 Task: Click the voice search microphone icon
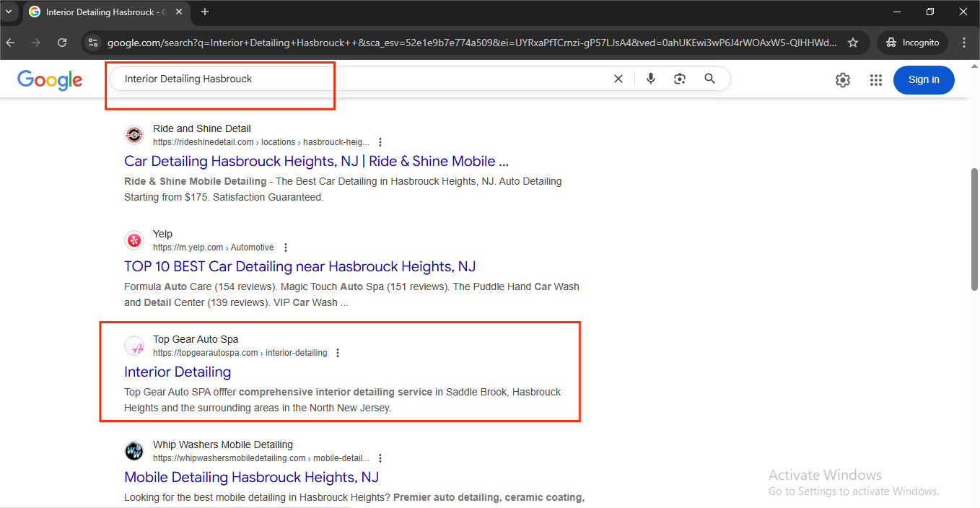651,79
